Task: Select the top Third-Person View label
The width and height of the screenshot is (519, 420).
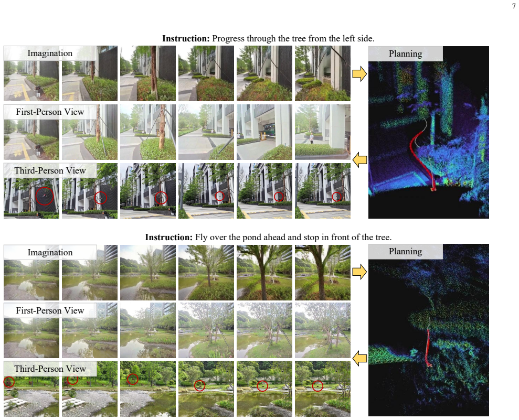Action: click(x=50, y=170)
